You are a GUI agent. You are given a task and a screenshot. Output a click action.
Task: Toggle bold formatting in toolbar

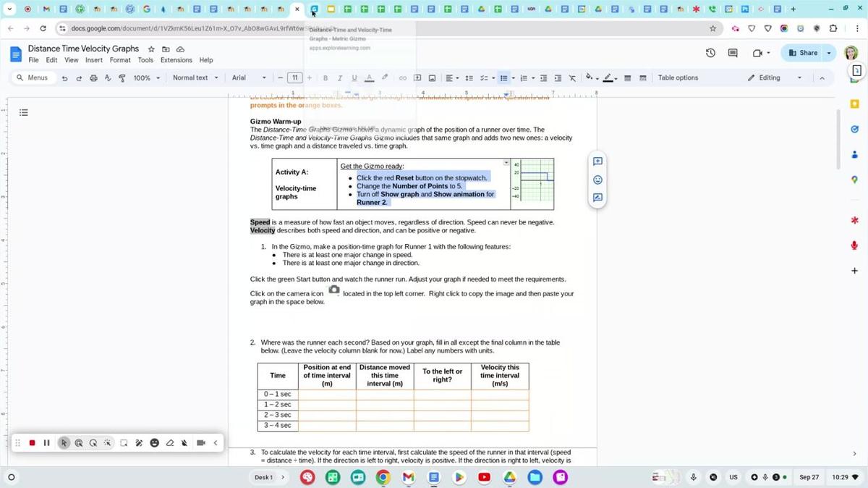pos(325,78)
